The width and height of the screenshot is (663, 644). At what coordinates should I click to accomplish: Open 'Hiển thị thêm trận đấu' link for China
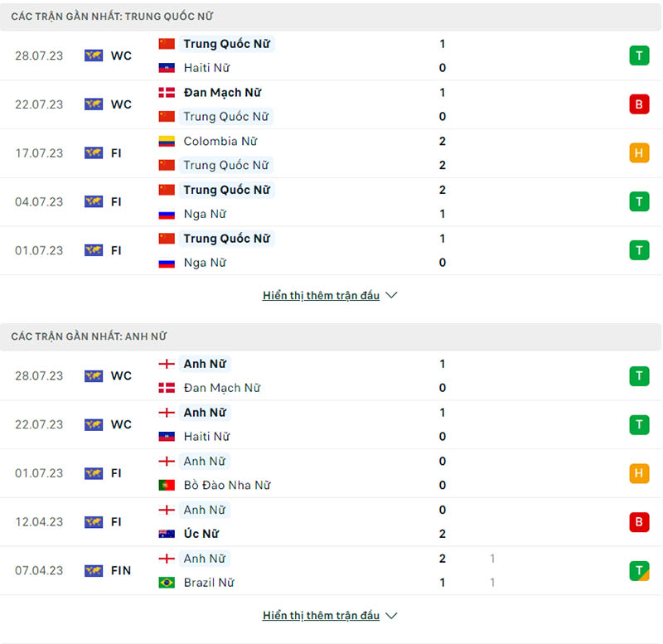pyautogui.click(x=321, y=296)
